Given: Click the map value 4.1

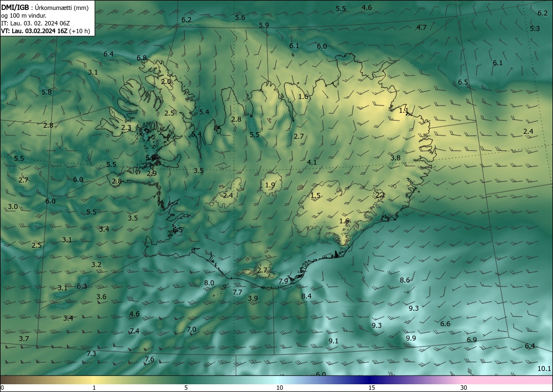Looking at the screenshot, I should coord(312,163).
